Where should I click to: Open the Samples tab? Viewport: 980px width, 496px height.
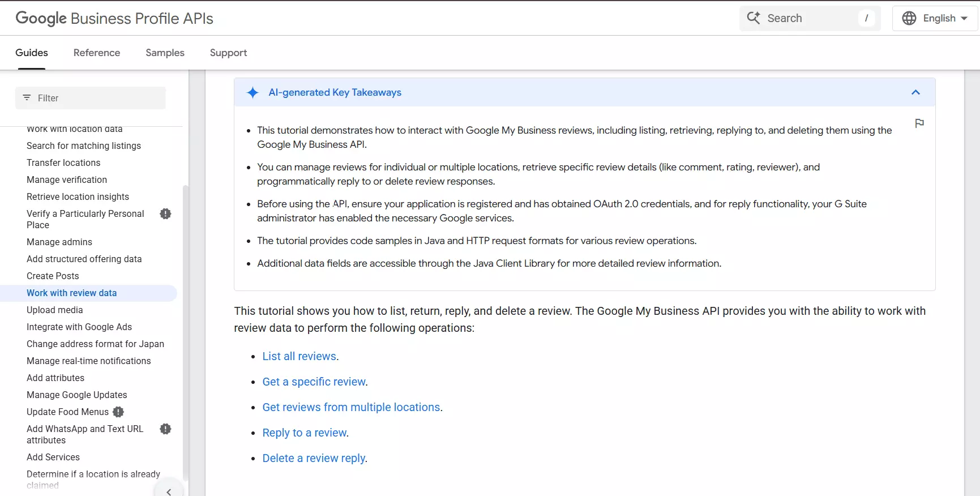(x=165, y=53)
